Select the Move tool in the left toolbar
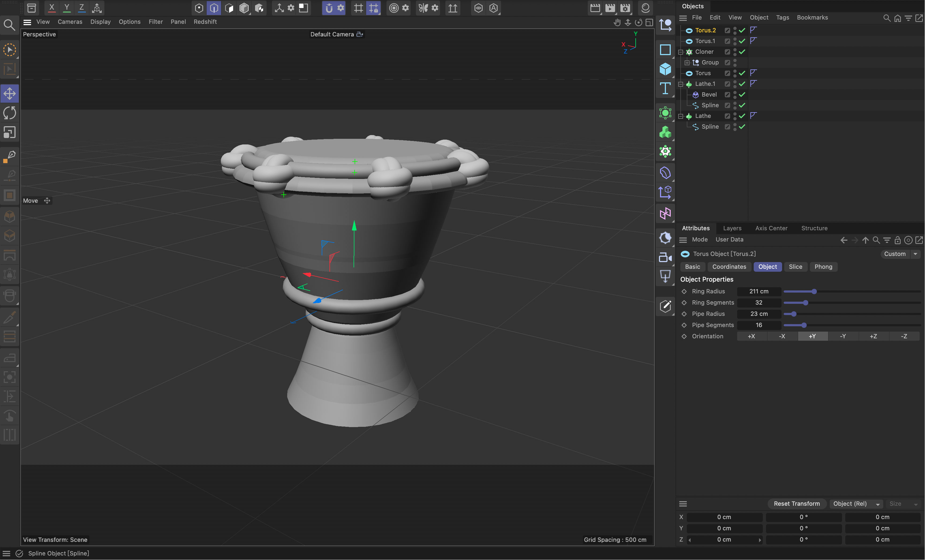The height and width of the screenshot is (560, 925). (9, 93)
